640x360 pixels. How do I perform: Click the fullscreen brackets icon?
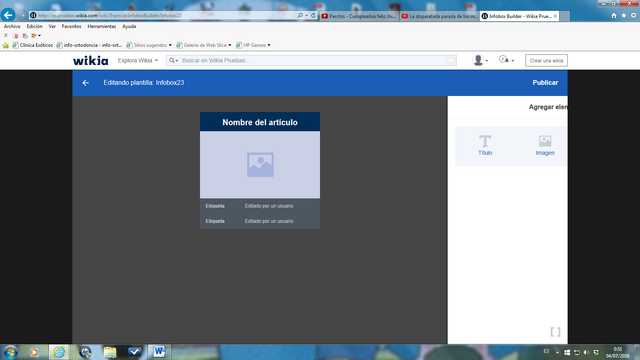pyautogui.click(x=555, y=332)
